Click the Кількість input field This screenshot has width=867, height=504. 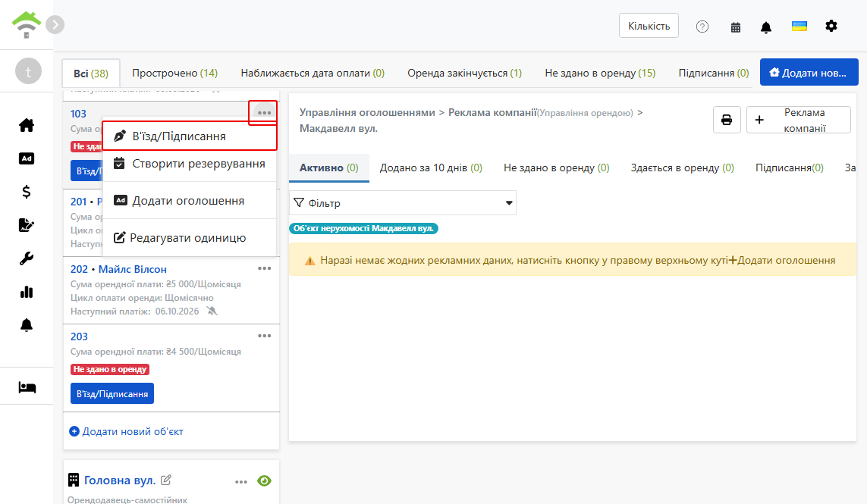coord(649,26)
